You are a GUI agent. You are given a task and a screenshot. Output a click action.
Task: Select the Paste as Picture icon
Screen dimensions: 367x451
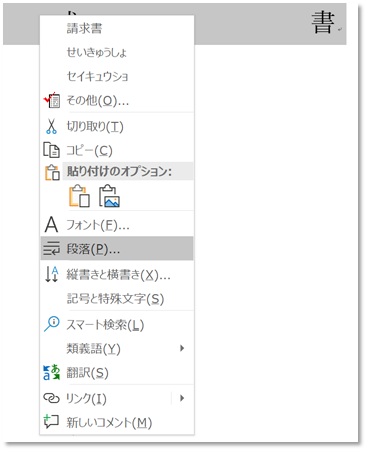(109, 196)
